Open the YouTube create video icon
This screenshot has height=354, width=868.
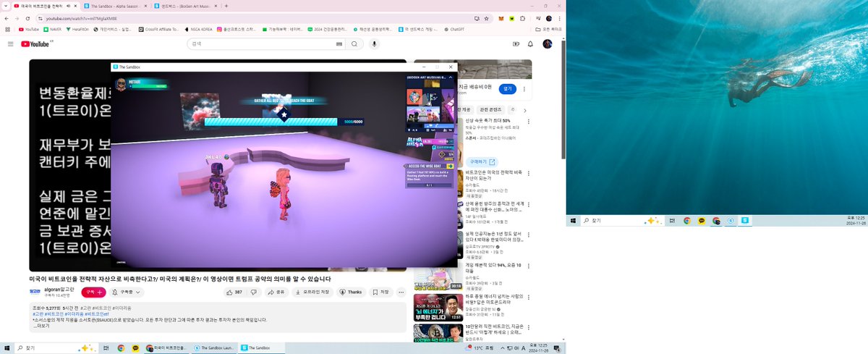(x=515, y=44)
